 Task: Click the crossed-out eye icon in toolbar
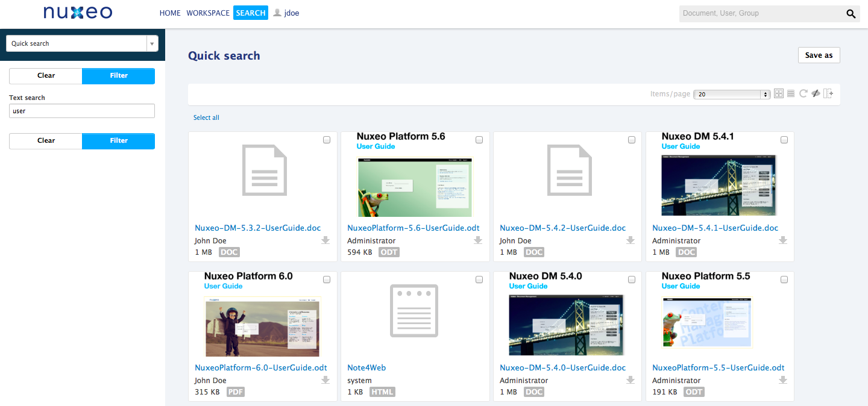(816, 93)
